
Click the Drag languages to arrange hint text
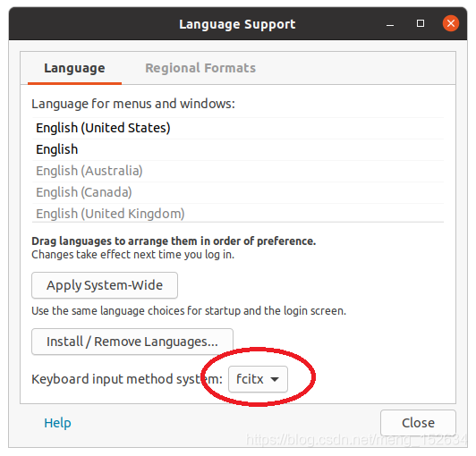(x=174, y=241)
